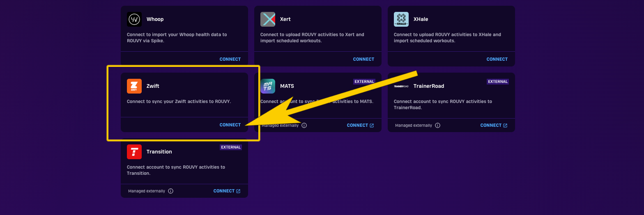Click the MATS logo icon

(268, 86)
